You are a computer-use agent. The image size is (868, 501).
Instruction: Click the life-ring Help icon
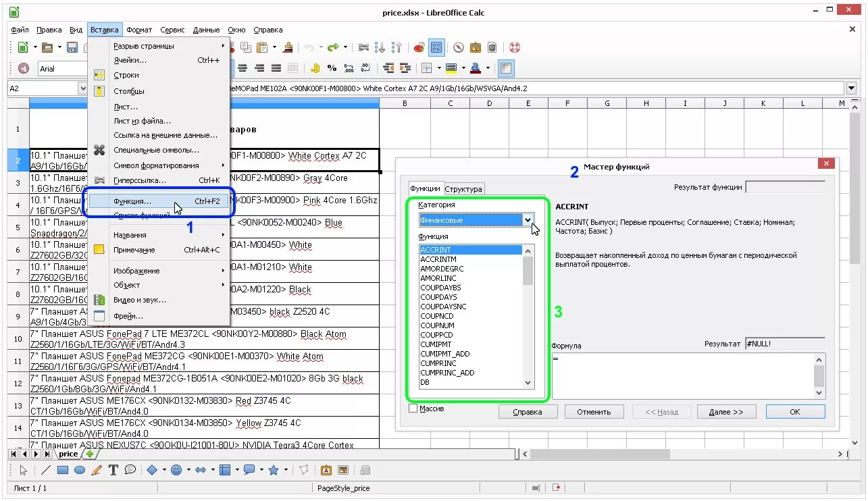tap(514, 47)
